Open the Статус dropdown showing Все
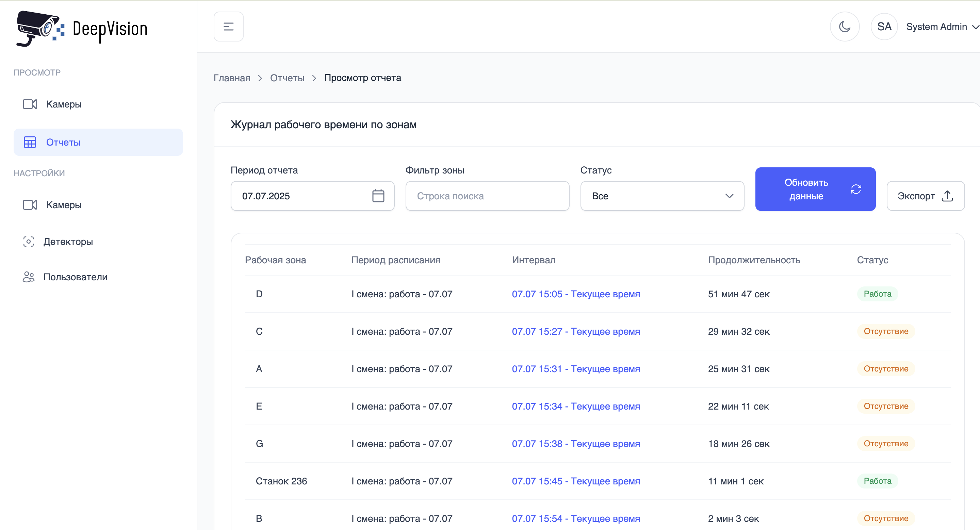Image resolution: width=980 pixels, height=530 pixels. point(662,196)
